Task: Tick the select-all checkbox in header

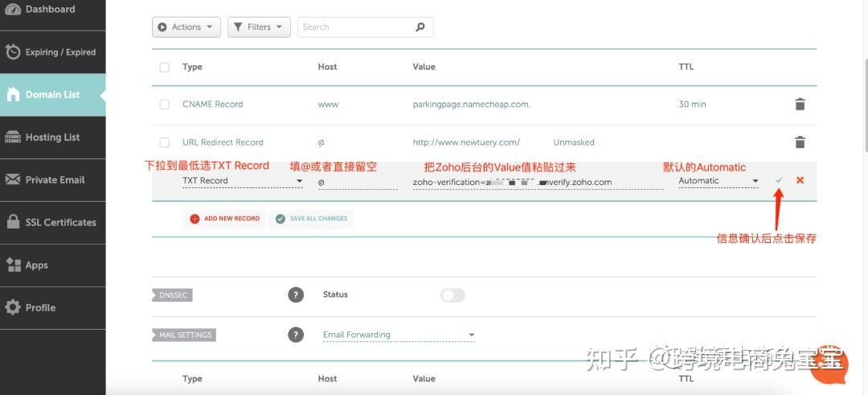Action: [x=165, y=68]
